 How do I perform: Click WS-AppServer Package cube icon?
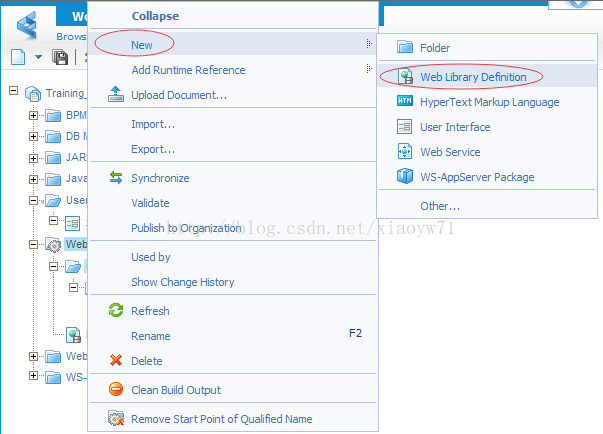pos(405,176)
